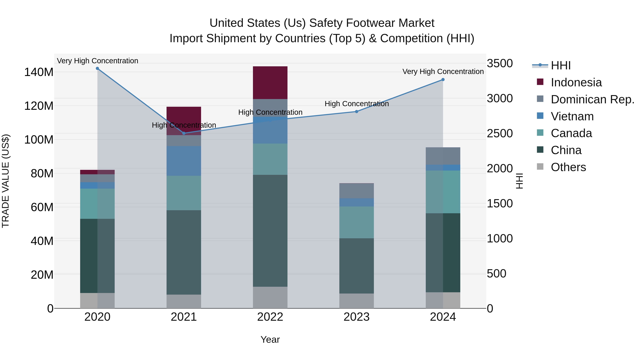
Task: Toggle the China legend entry
Action: [559, 150]
